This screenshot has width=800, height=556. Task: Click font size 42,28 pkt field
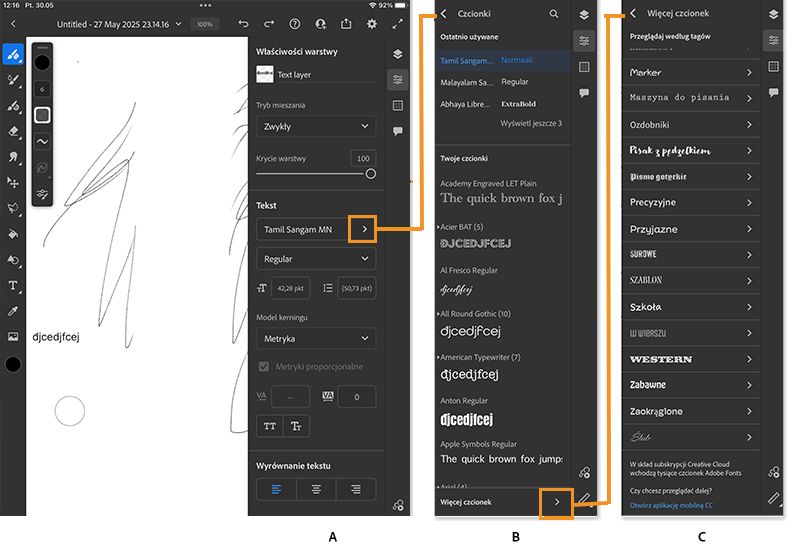click(x=290, y=288)
